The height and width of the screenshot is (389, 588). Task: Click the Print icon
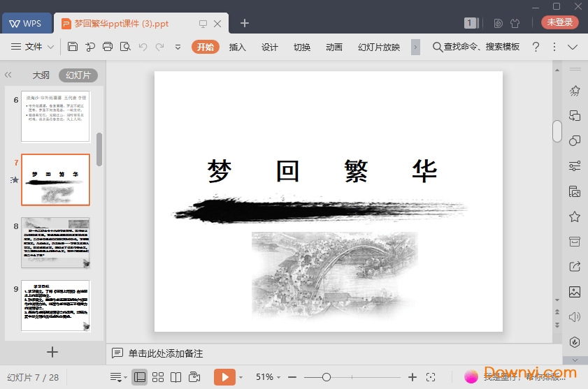[108, 47]
